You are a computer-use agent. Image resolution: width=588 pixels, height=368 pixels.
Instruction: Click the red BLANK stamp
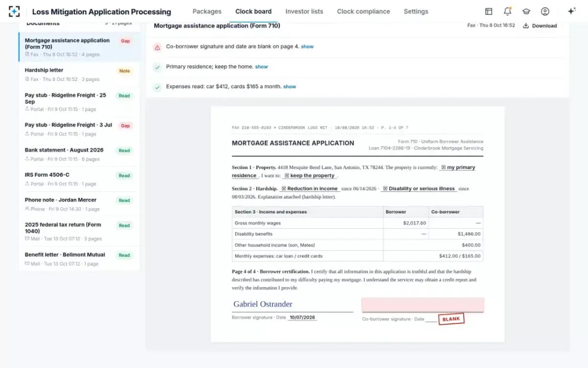(x=451, y=319)
